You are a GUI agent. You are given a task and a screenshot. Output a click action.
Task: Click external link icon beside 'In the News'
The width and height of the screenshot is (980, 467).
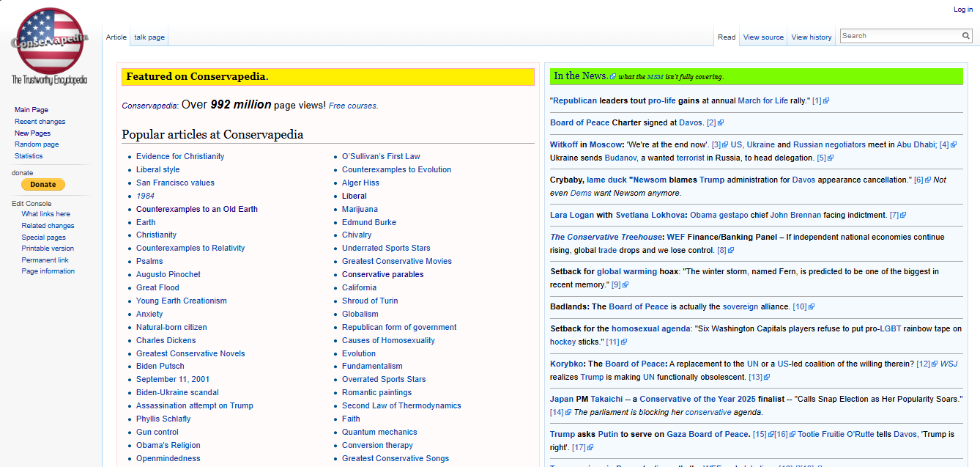coord(613,76)
